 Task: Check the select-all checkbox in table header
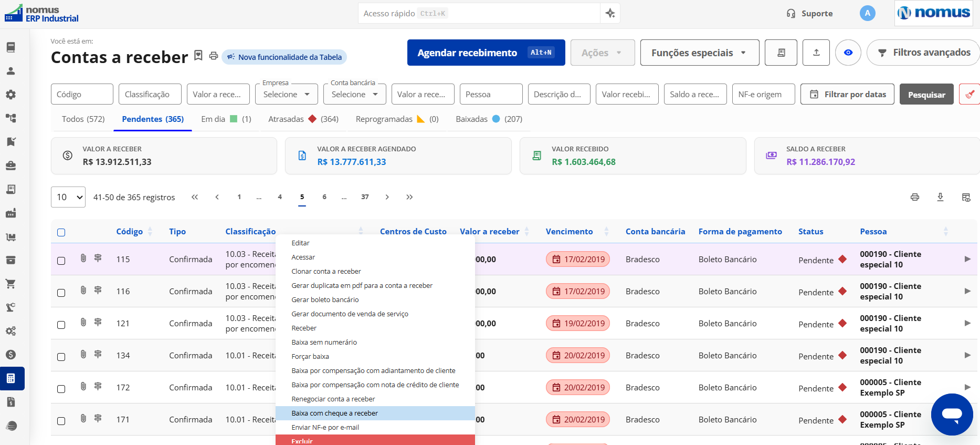coord(61,232)
